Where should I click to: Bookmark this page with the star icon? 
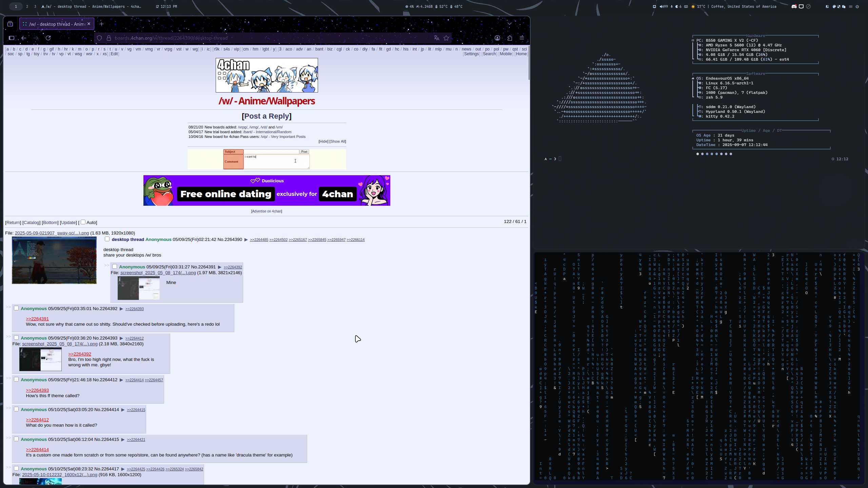tap(446, 38)
